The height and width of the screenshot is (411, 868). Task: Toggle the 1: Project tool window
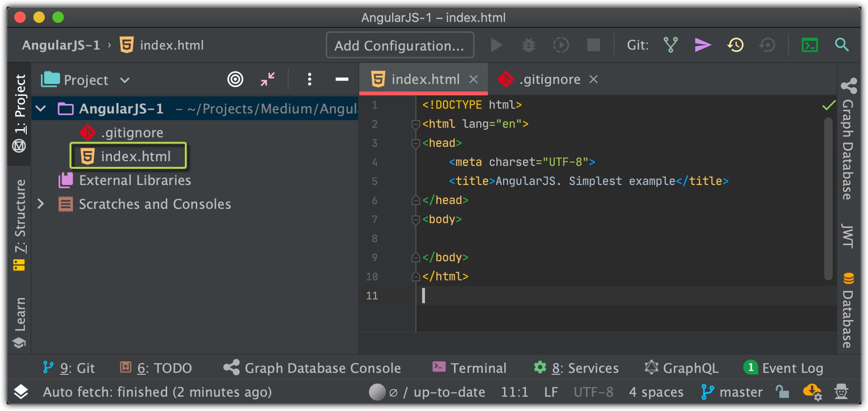click(x=20, y=113)
